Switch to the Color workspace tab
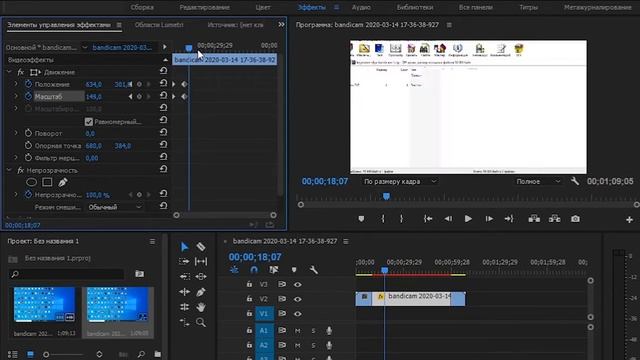 tap(263, 7)
